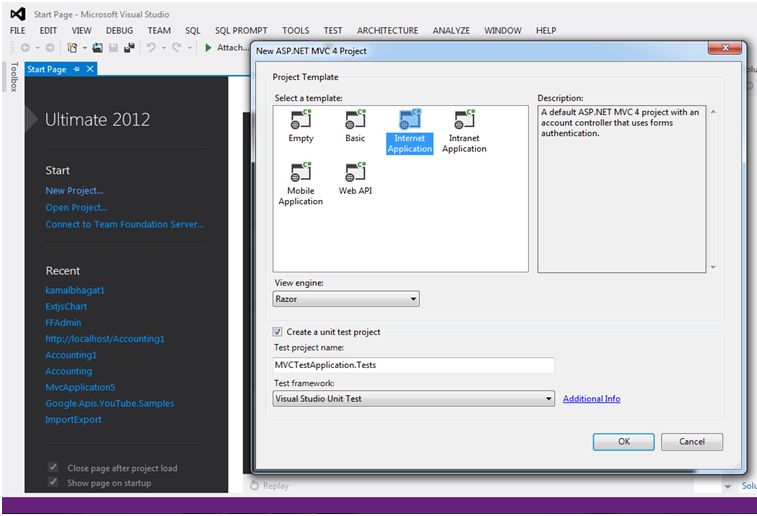This screenshot has width=757, height=516.
Task: Open the DEBUG menu
Action: [x=119, y=30]
